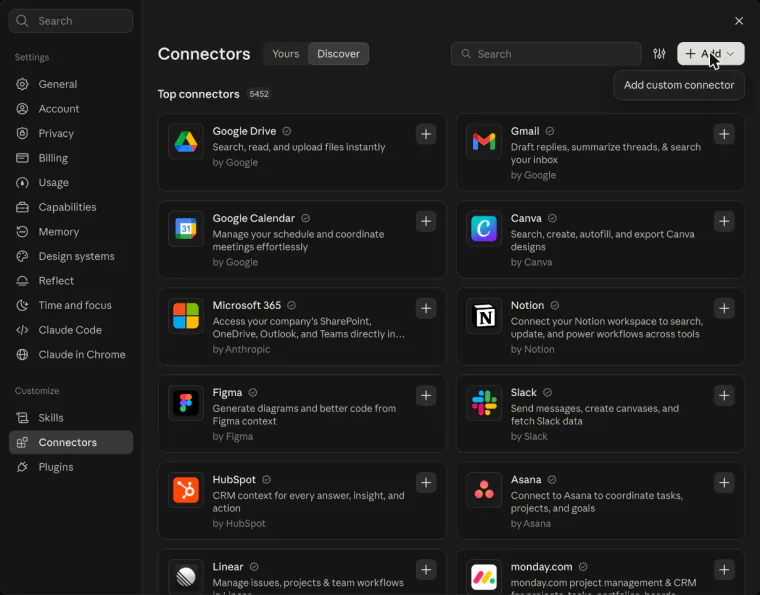The width and height of the screenshot is (760, 595).
Task: Open General settings
Action: [71, 84]
